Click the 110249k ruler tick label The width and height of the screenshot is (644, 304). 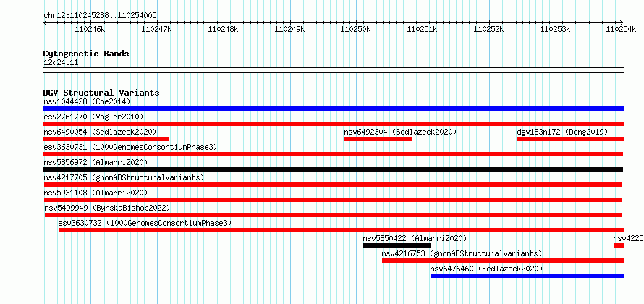[x=289, y=30]
